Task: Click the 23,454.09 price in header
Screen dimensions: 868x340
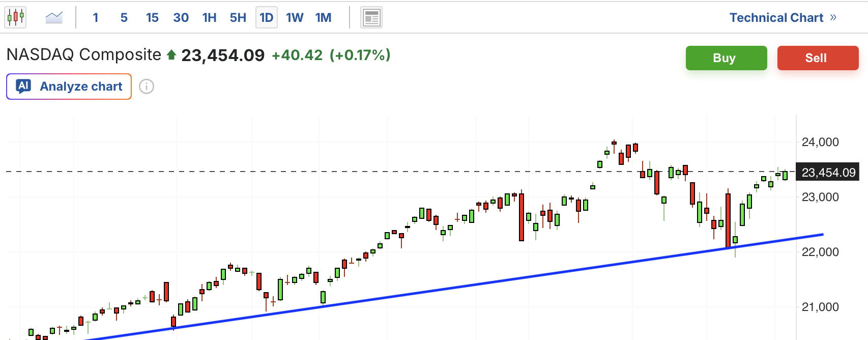Action: 223,55
